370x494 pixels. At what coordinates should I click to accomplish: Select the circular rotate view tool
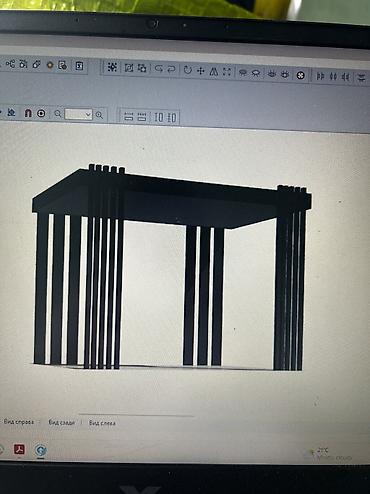(x=188, y=70)
